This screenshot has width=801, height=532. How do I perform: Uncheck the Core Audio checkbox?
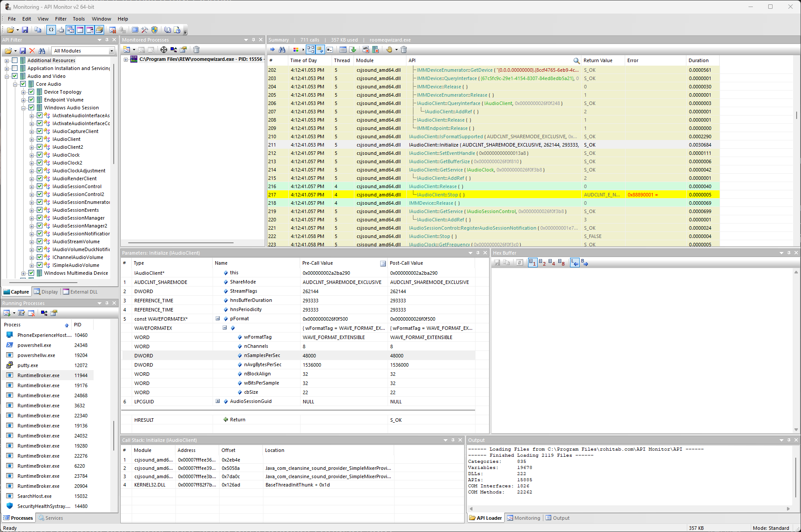click(x=23, y=84)
